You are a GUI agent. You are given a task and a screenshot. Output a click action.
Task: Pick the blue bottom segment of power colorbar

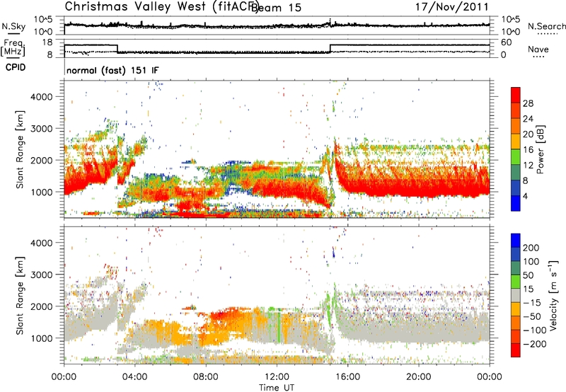coord(516,203)
